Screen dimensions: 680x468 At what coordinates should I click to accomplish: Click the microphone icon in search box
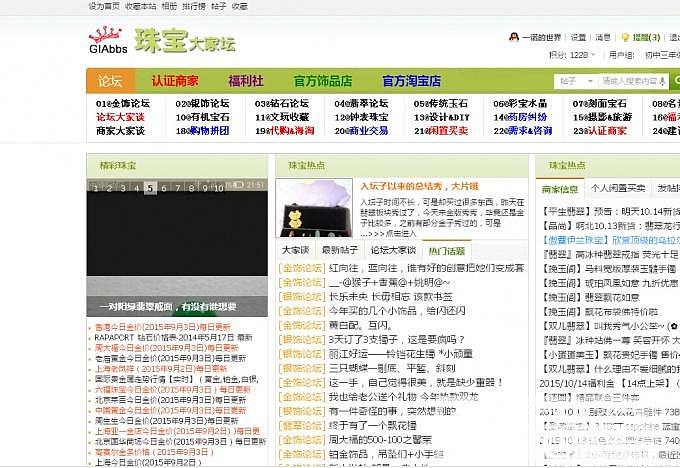point(662,81)
